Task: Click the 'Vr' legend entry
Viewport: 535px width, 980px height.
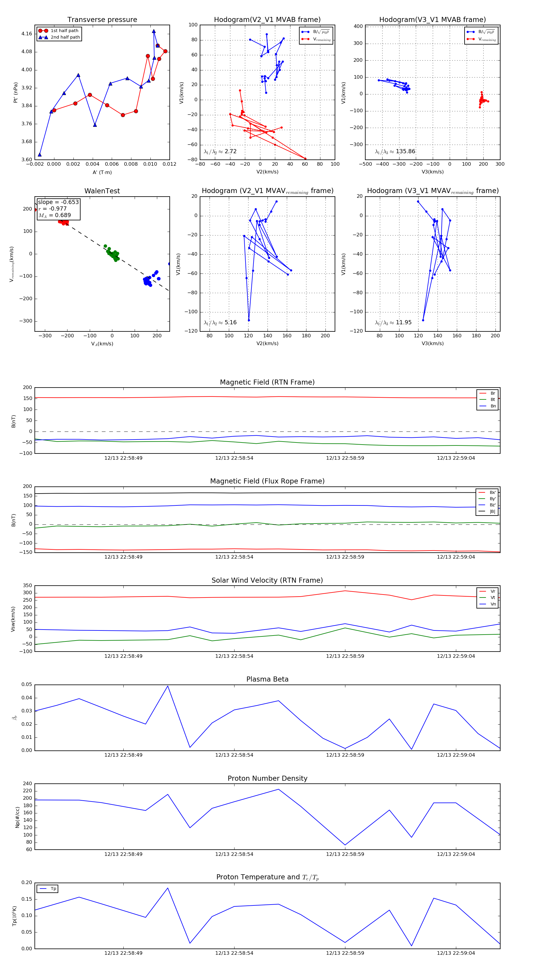Action: coord(487,591)
